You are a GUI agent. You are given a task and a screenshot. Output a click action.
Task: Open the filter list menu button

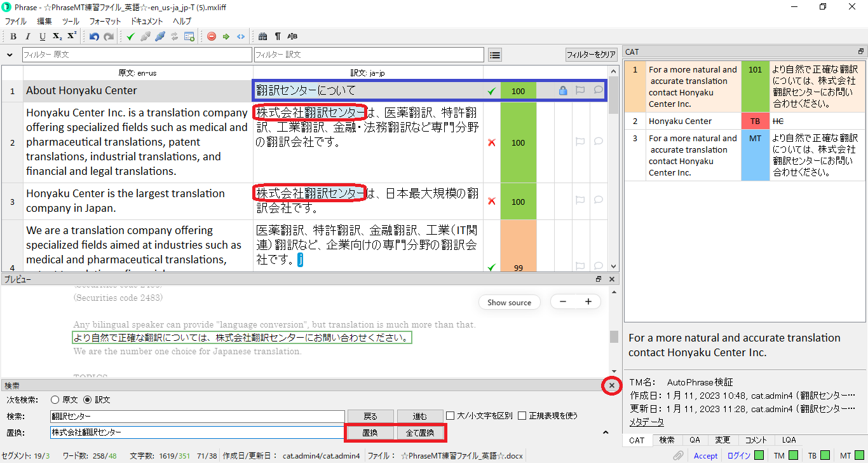pos(494,55)
